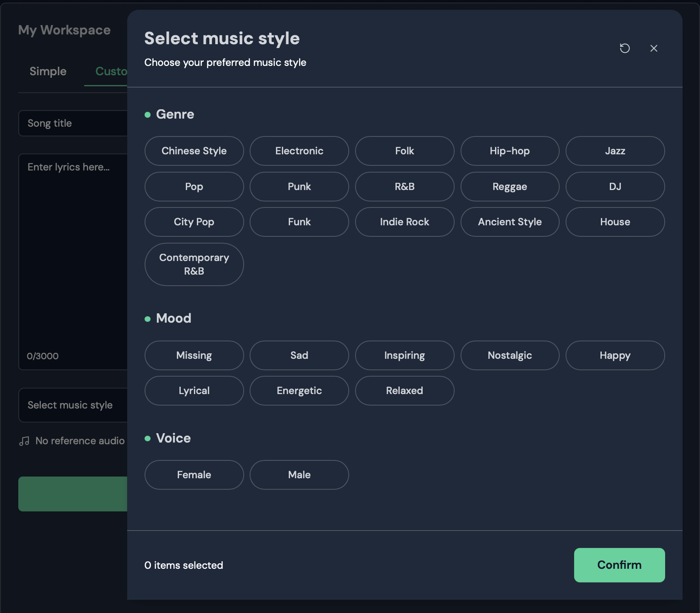Select Female voice option
Image resolution: width=700 pixels, height=613 pixels.
(194, 475)
